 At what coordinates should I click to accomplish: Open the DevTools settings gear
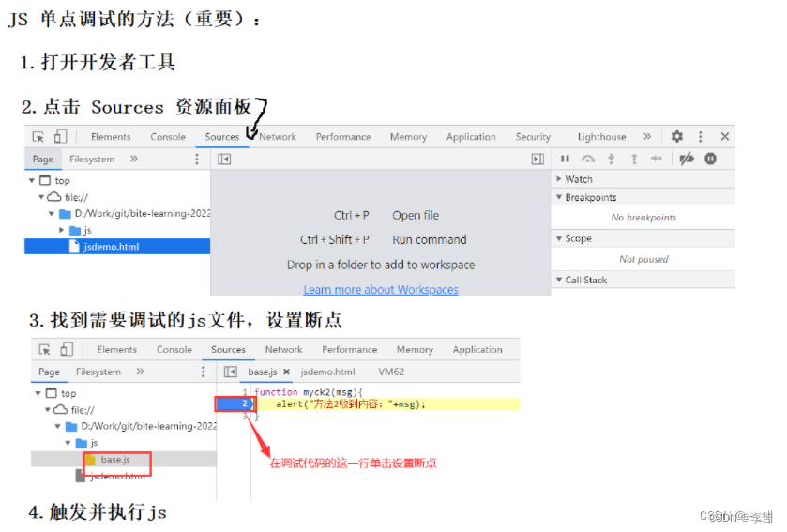coord(677,136)
